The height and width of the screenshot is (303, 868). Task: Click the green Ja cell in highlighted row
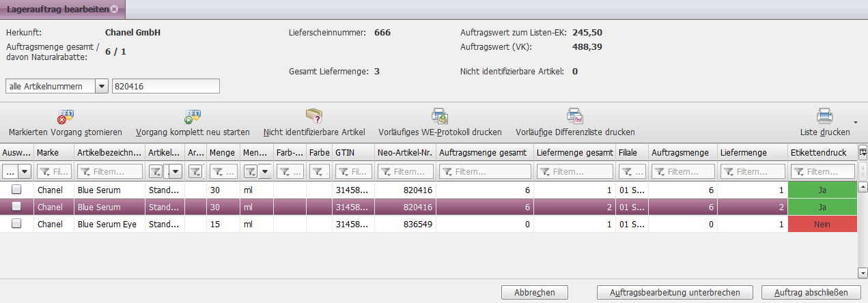click(x=822, y=207)
